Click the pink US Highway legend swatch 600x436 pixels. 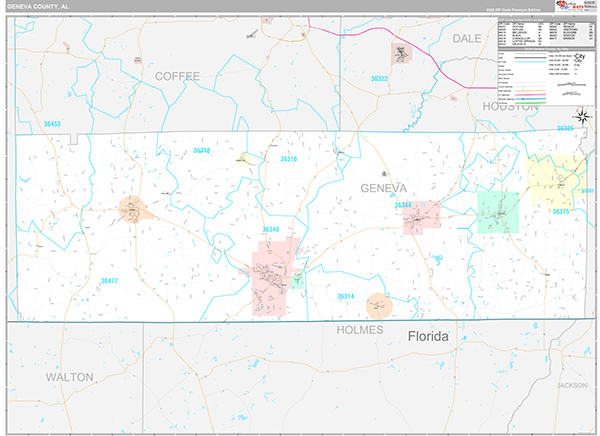pyautogui.click(x=530, y=95)
